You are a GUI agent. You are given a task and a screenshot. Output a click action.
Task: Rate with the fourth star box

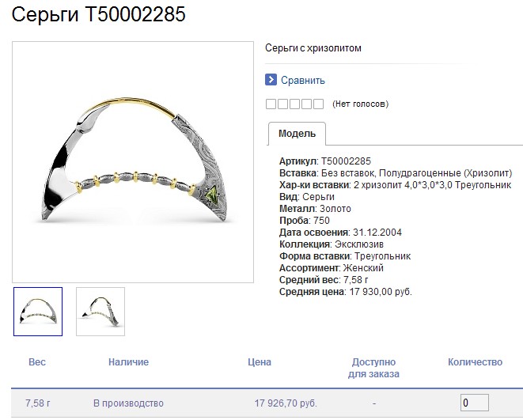pyautogui.click(x=306, y=104)
